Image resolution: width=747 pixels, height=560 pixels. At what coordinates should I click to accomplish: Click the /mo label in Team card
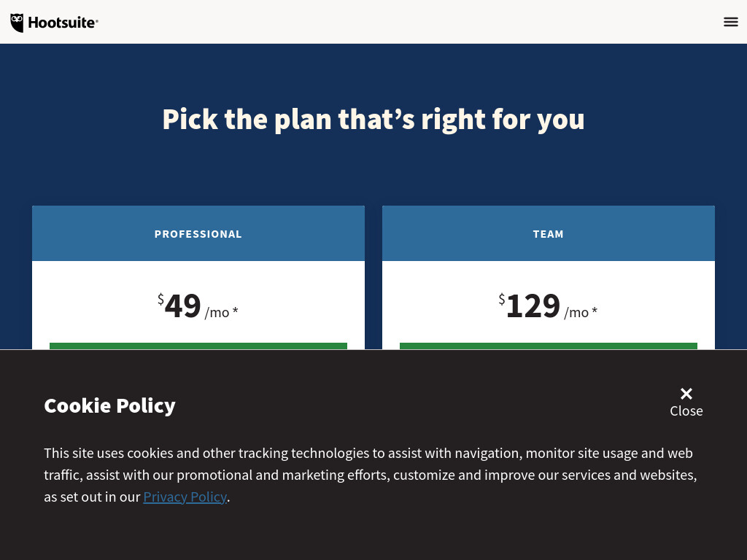[576, 313]
